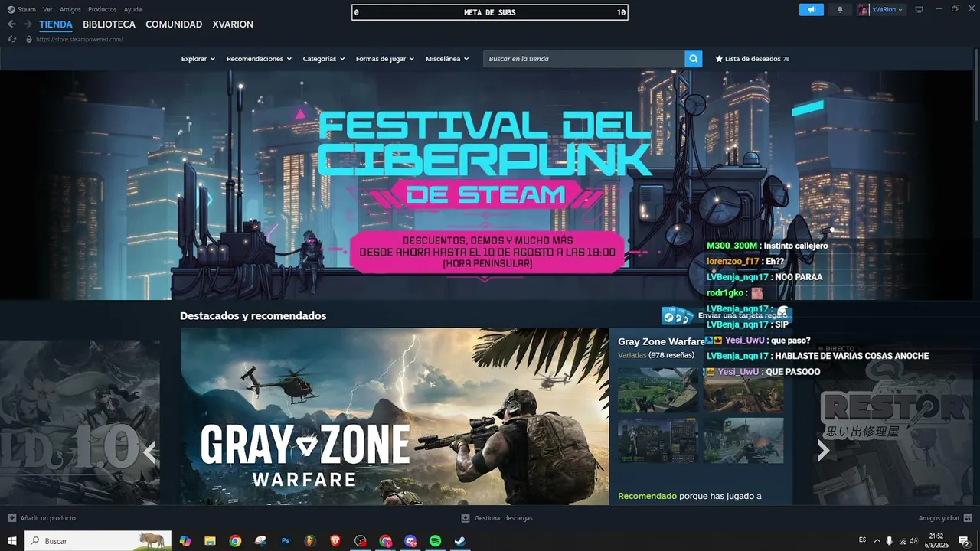
Task: Click the microphone icon in system tray
Action: click(889, 541)
